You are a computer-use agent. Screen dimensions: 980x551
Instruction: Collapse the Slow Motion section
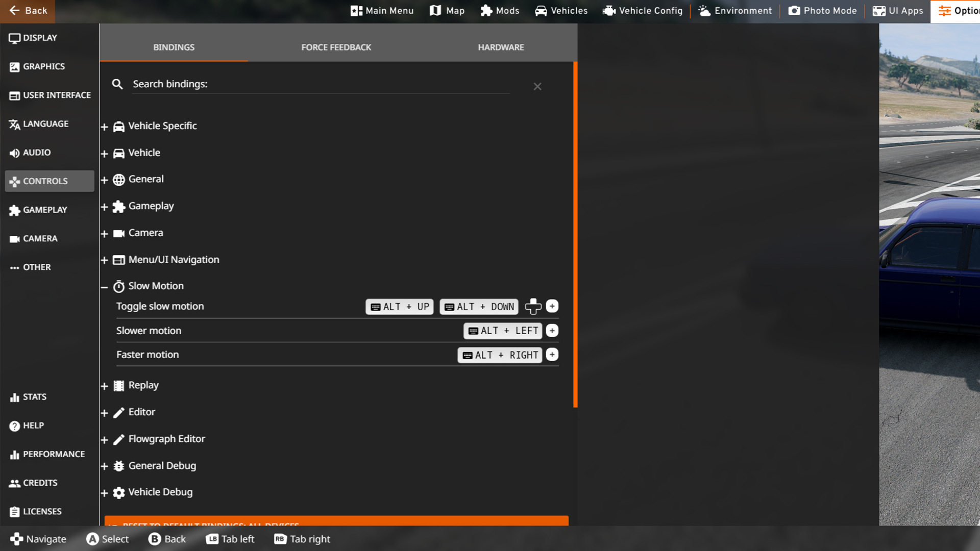(104, 287)
